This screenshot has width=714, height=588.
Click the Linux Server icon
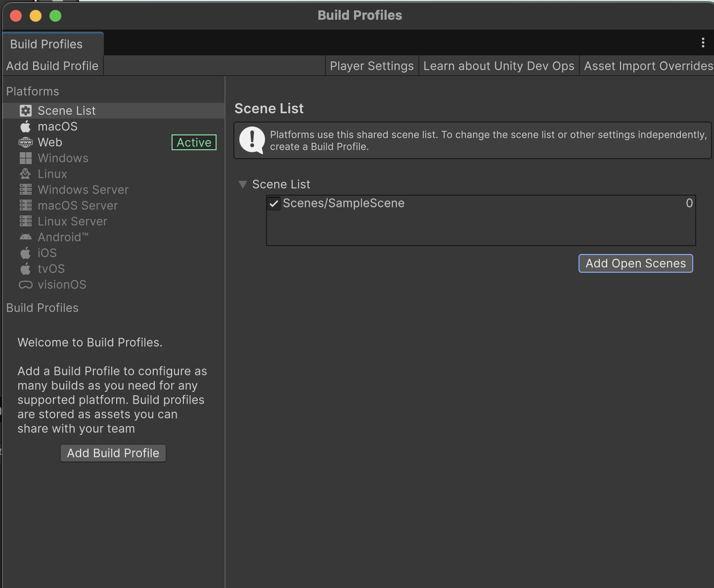click(26, 221)
